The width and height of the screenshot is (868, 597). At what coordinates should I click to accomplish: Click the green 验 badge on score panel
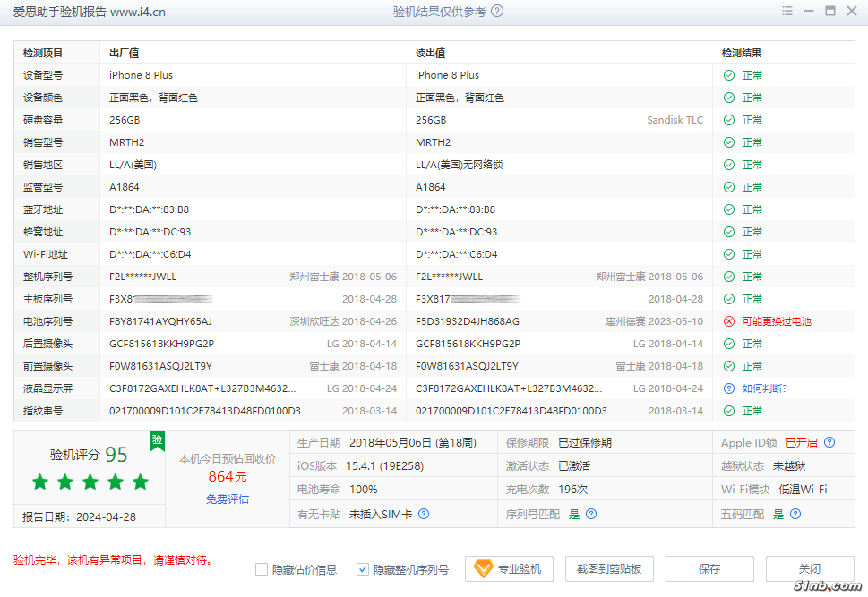(x=157, y=440)
